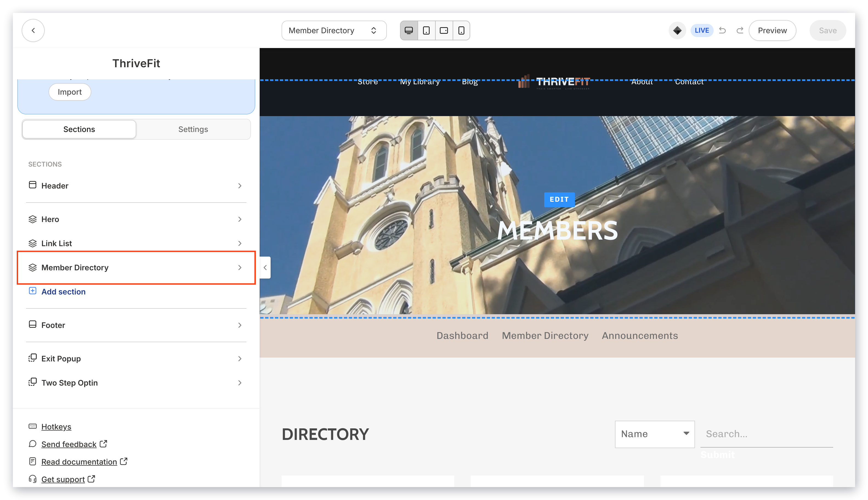Open the Get support link
The width and height of the screenshot is (868, 500).
63,479
